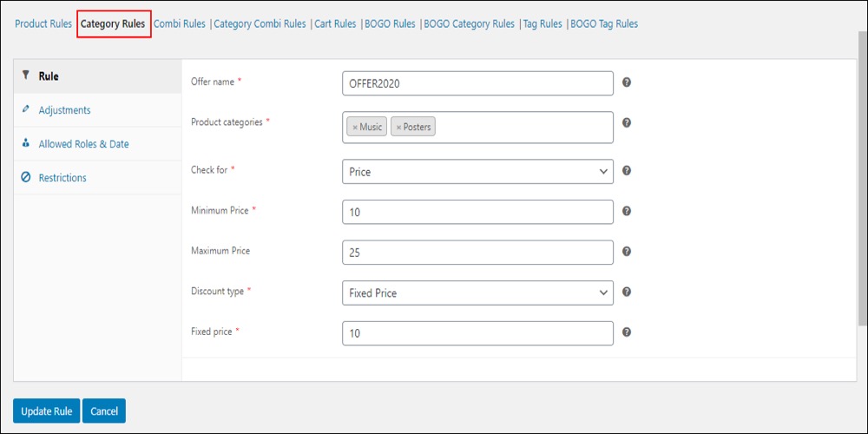The width and height of the screenshot is (868, 434).
Task: Focus the Minimum Price input
Action: [477, 212]
